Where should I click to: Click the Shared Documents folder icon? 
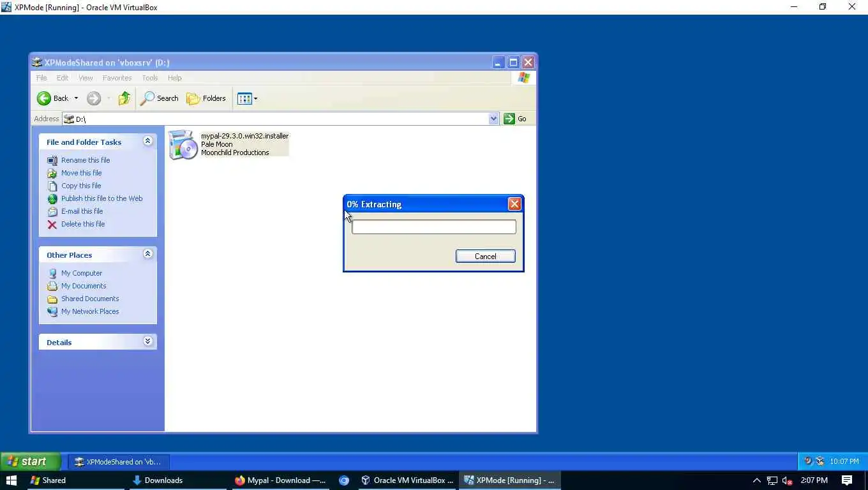click(x=52, y=299)
